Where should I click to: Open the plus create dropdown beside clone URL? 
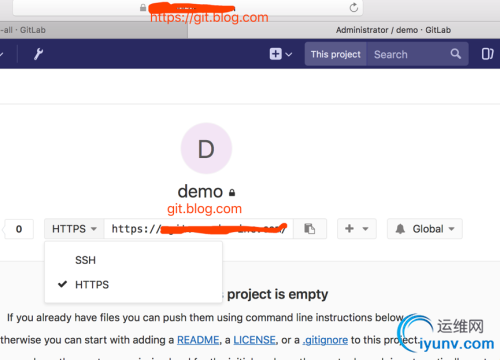[357, 229]
